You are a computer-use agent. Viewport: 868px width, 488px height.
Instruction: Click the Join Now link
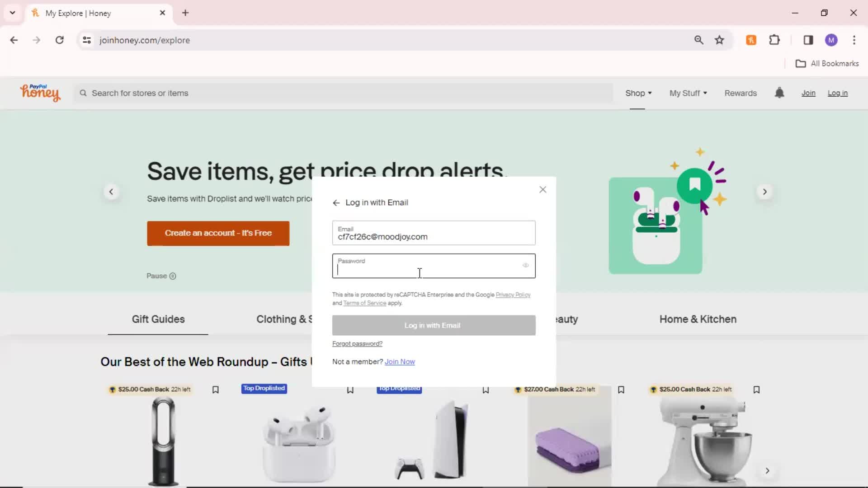[400, 361]
